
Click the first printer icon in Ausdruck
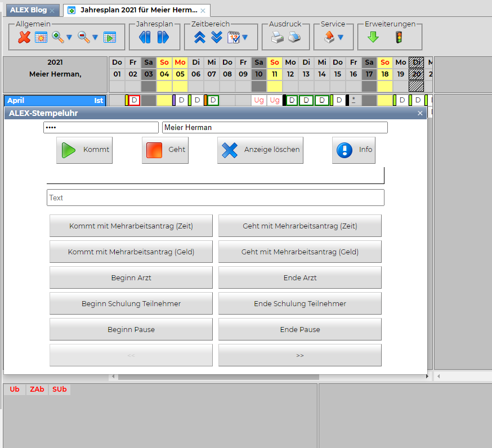[x=277, y=38]
